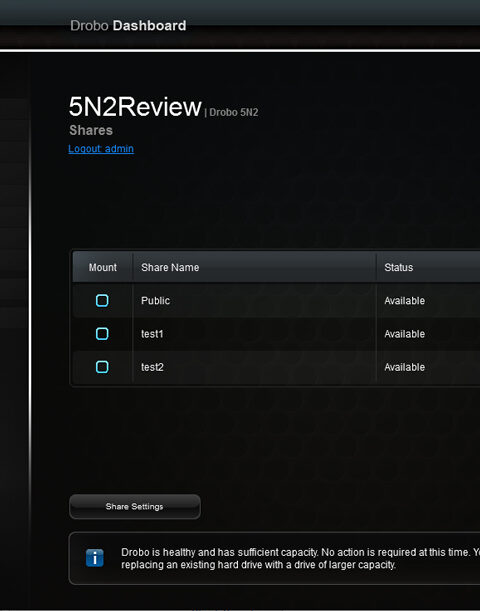Click the Drobo 5N2 model label
Viewport: 480px width, 611px height.
pyautogui.click(x=233, y=112)
